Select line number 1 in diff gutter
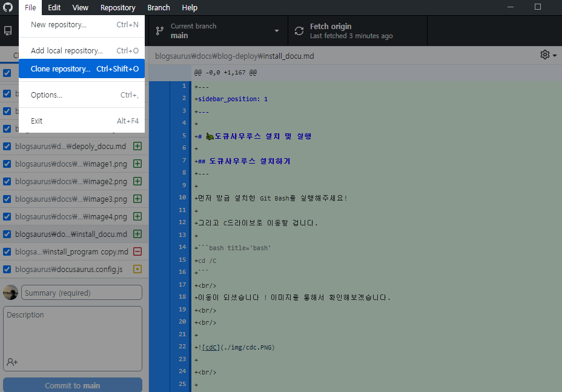The height and width of the screenshot is (392, 562). (184, 85)
